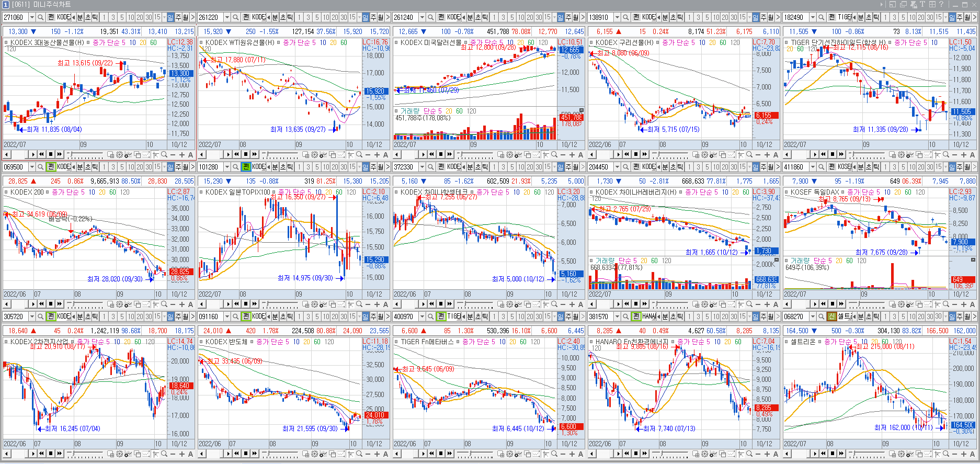Click stock code input field showing 411860
980x464 pixels.
[x=795, y=167]
